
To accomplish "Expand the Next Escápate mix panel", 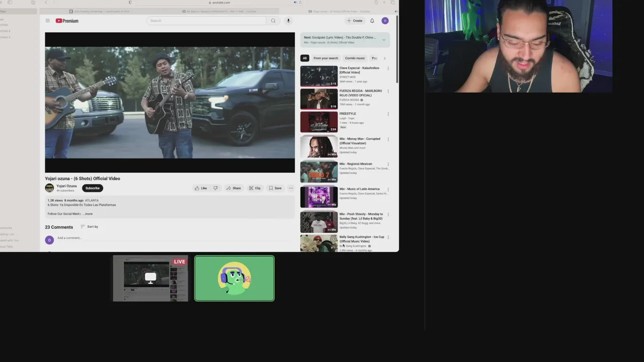I will pyautogui.click(x=383, y=40).
